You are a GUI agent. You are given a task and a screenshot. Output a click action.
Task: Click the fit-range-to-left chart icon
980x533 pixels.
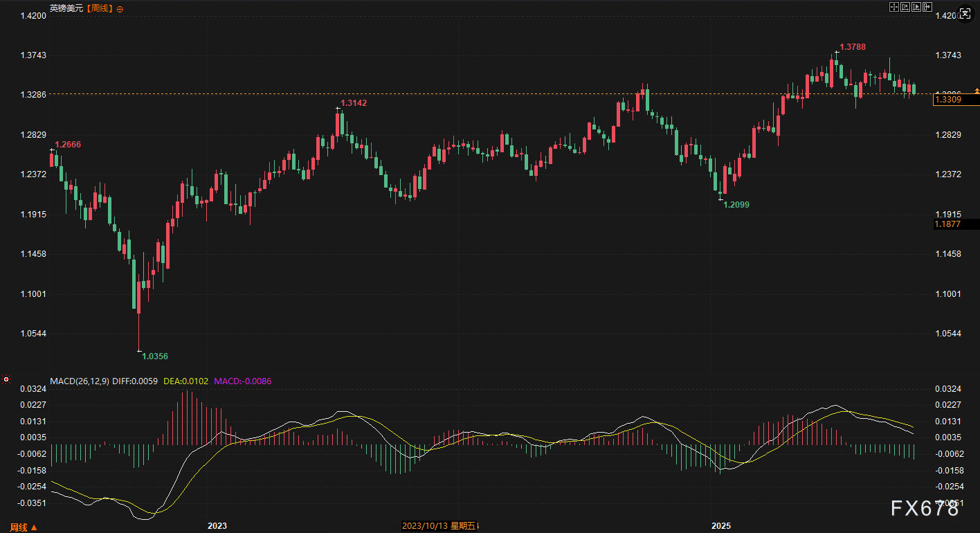905,7
